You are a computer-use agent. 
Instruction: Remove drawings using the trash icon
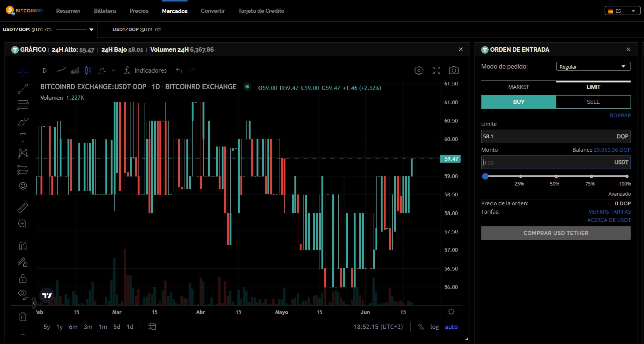click(x=23, y=317)
